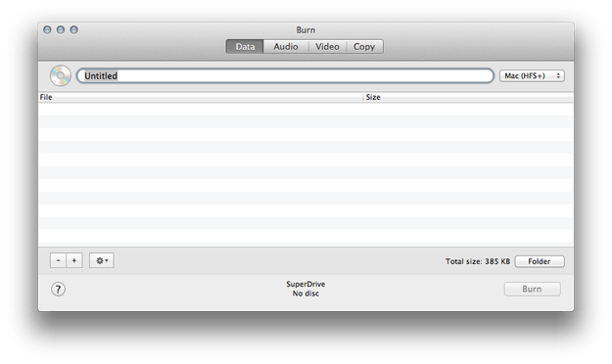Open help with the question mark button
612x364 pixels.
[x=58, y=289]
